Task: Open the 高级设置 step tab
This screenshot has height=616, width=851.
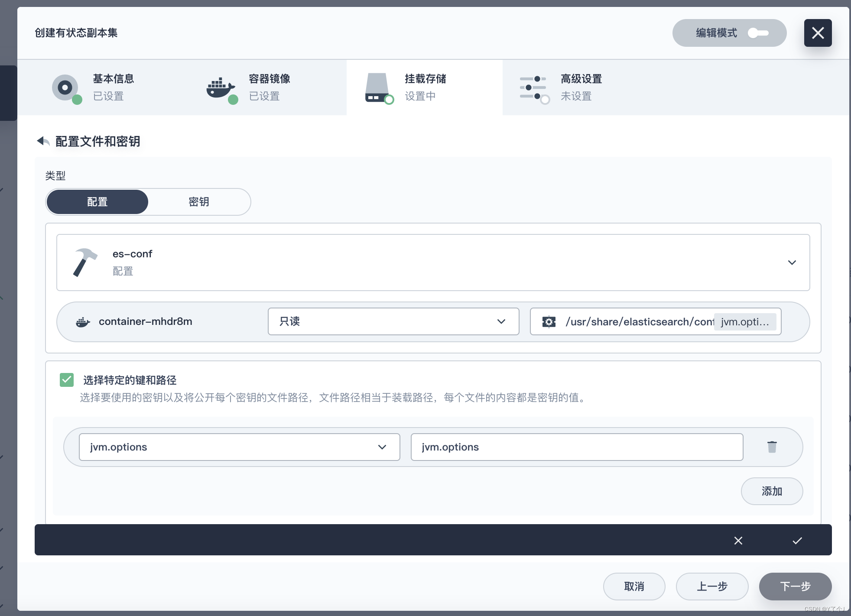Action: click(581, 88)
